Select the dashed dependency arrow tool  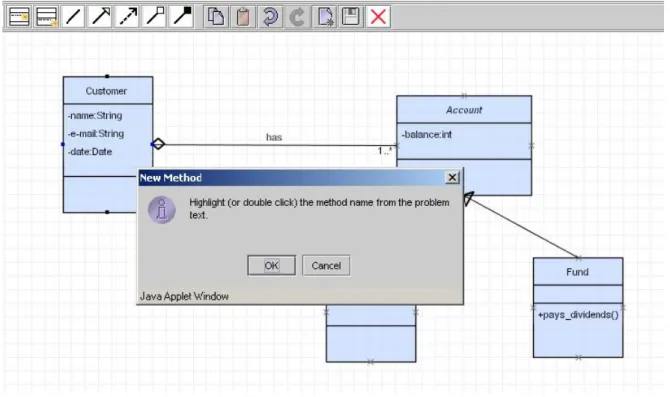coord(128,17)
